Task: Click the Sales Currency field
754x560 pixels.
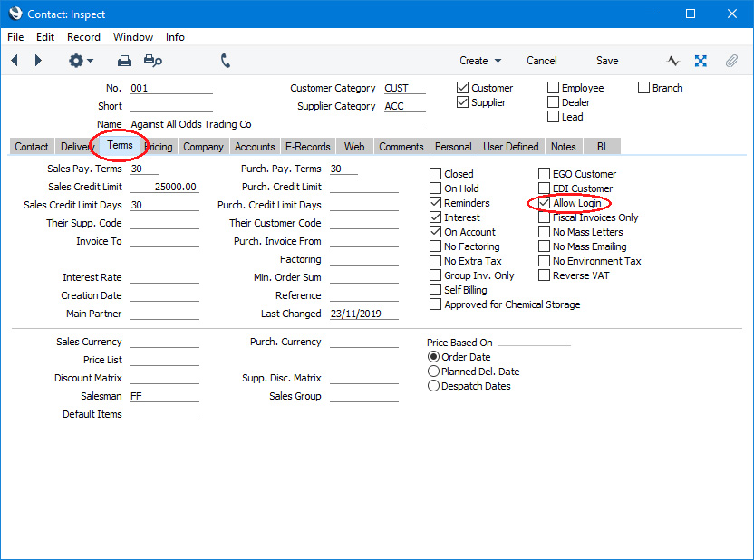Action: pyautogui.click(x=164, y=342)
